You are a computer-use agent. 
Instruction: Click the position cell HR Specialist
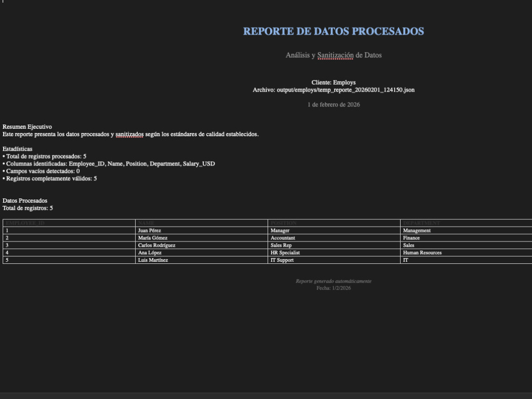click(334, 253)
